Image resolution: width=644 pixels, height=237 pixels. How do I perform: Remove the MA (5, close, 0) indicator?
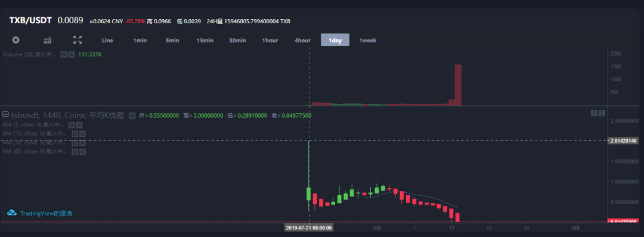[x=79, y=125]
